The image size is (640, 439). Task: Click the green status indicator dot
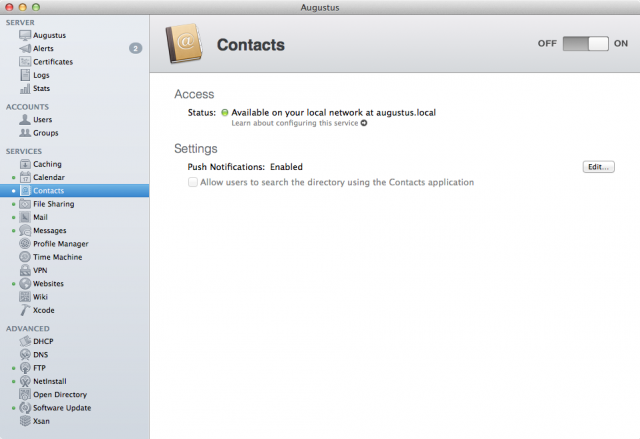coord(224,113)
